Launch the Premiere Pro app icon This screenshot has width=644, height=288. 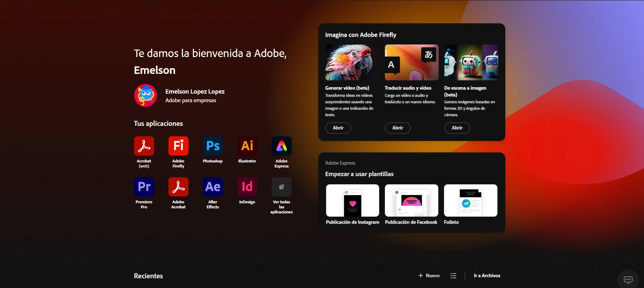(144, 187)
